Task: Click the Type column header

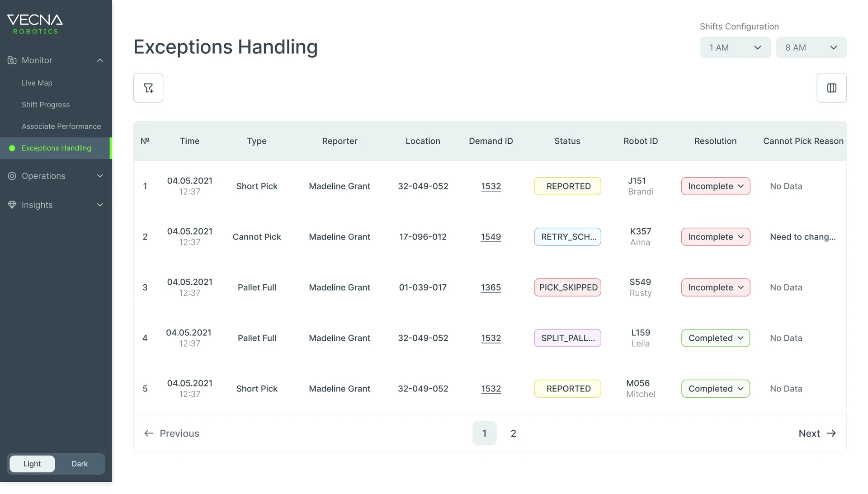Action: point(257,141)
